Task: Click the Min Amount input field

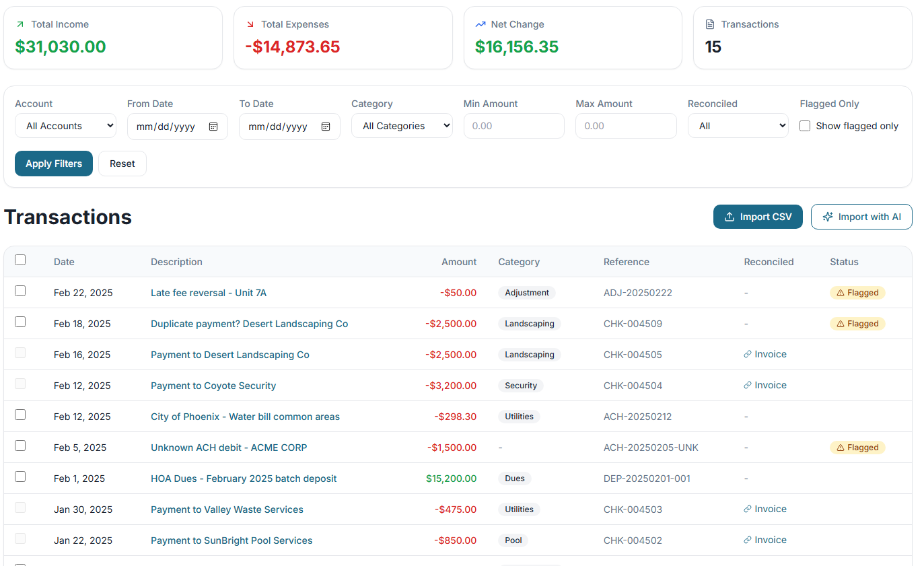Action: (513, 126)
